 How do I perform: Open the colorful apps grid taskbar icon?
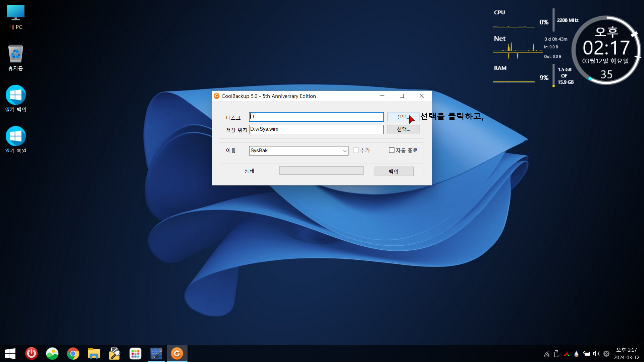pos(136,354)
